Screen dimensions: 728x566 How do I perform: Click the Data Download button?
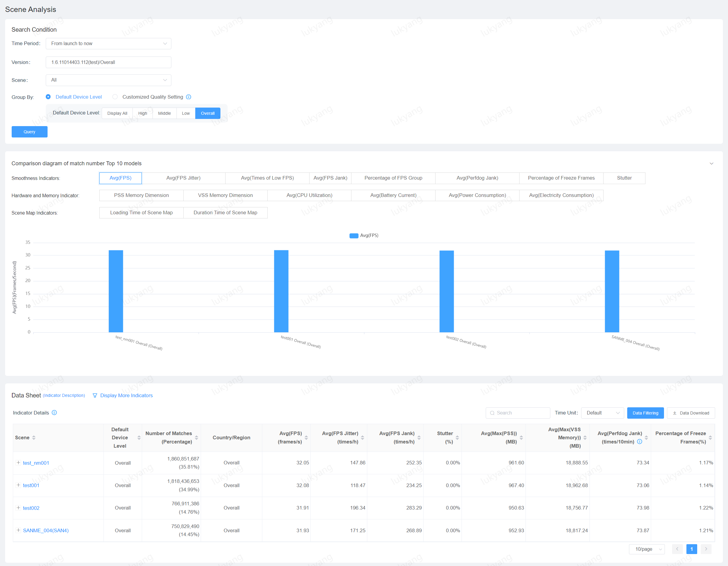pyautogui.click(x=691, y=413)
